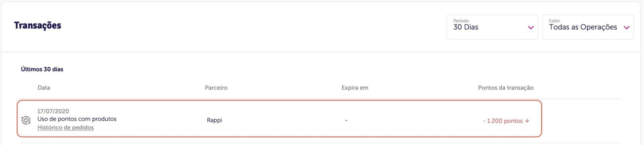Click the red down arrow after 1.200 pontos
The width and height of the screenshot is (644, 145).
[x=527, y=121]
